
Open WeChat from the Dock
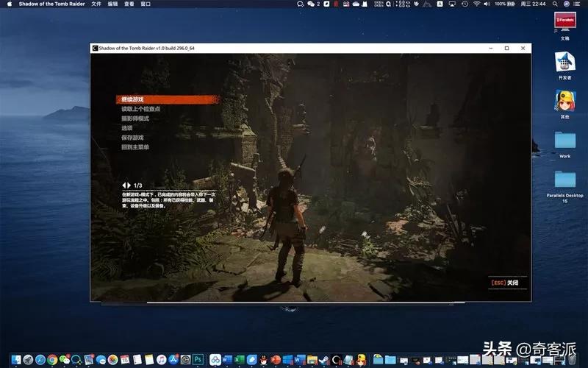tap(65, 360)
